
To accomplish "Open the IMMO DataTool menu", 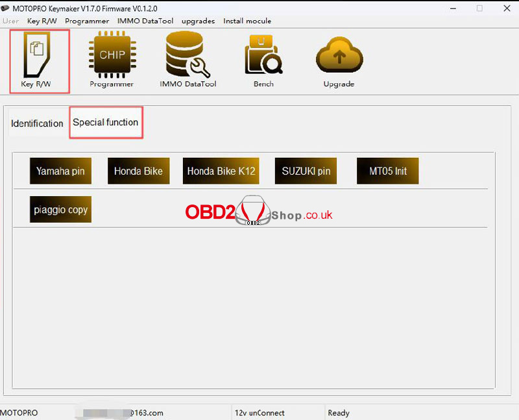I will click(x=145, y=21).
